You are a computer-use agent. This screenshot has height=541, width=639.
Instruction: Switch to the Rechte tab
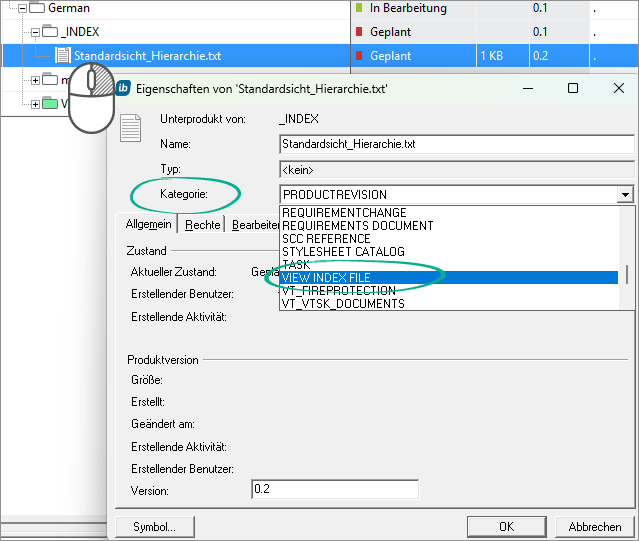[203, 225]
